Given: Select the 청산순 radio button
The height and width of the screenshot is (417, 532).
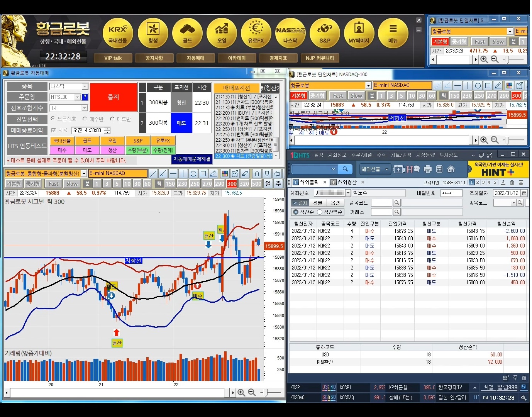Looking at the screenshot, I should pyautogui.click(x=296, y=212).
